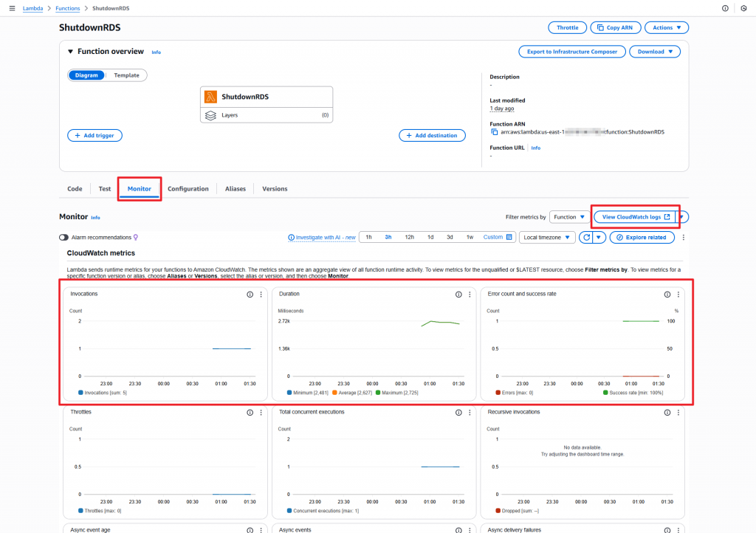Switch to the Code tab

[x=75, y=189]
